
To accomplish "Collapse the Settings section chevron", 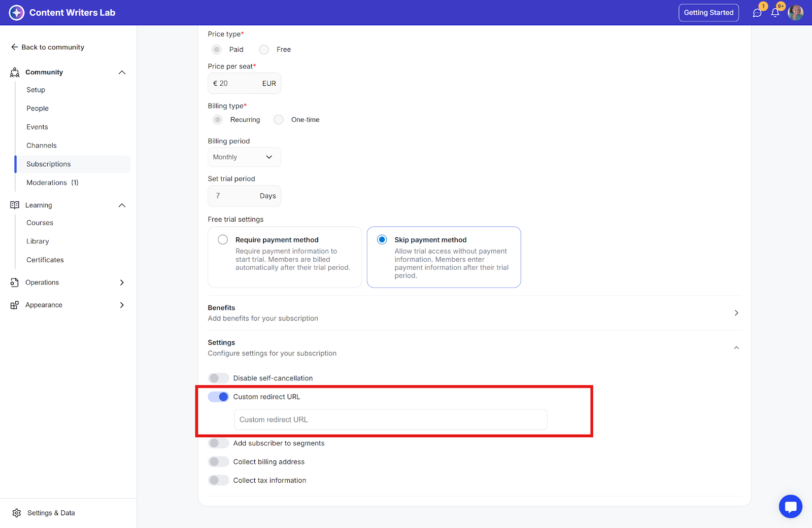I will (736, 348).
